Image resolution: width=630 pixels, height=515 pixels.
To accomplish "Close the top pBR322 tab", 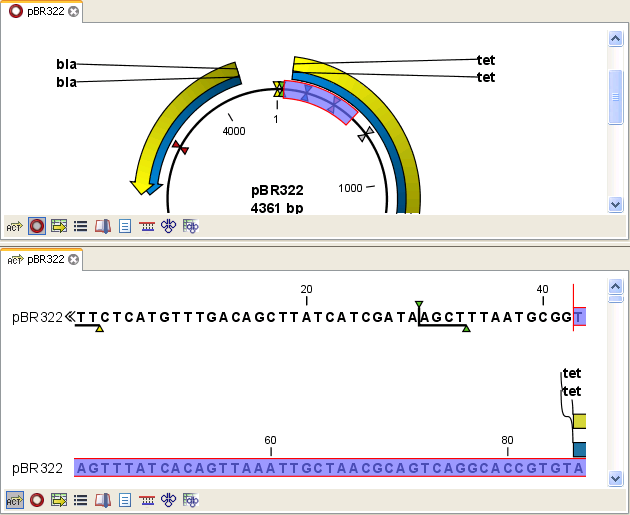I will coord(73,12).
